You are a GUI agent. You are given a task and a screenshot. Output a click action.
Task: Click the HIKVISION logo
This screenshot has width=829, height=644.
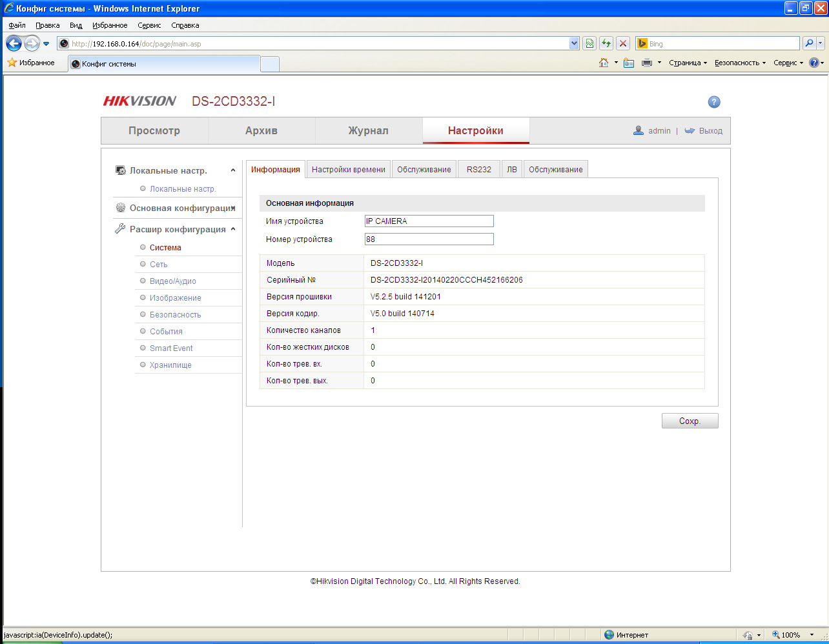point(140,101)
